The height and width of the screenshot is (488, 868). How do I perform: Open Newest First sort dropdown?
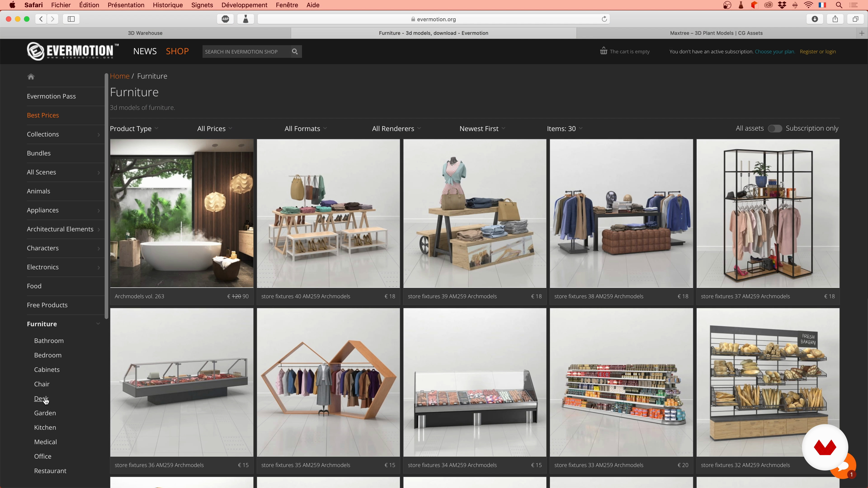tap(482, 129)
